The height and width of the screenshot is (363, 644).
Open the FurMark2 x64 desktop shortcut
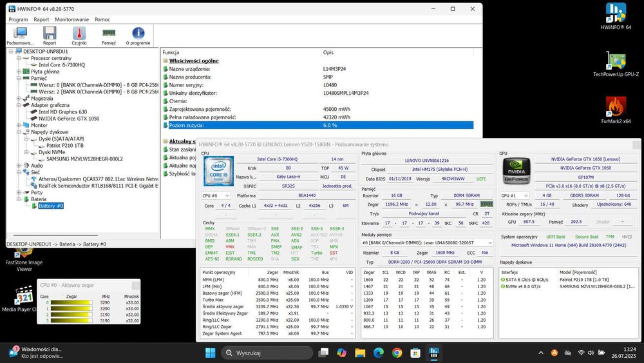[x=616, y=110]
